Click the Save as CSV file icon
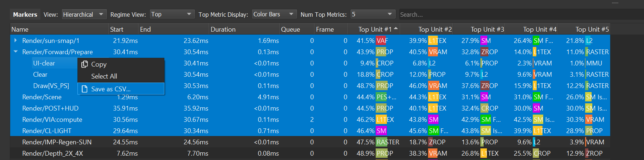The width and height of the screenshot is (644, 160). (85, 89)
